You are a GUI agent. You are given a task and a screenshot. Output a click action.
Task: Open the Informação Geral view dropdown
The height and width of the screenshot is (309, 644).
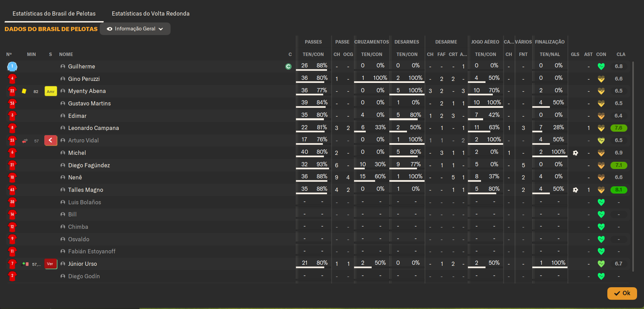(x=135, y=29)
